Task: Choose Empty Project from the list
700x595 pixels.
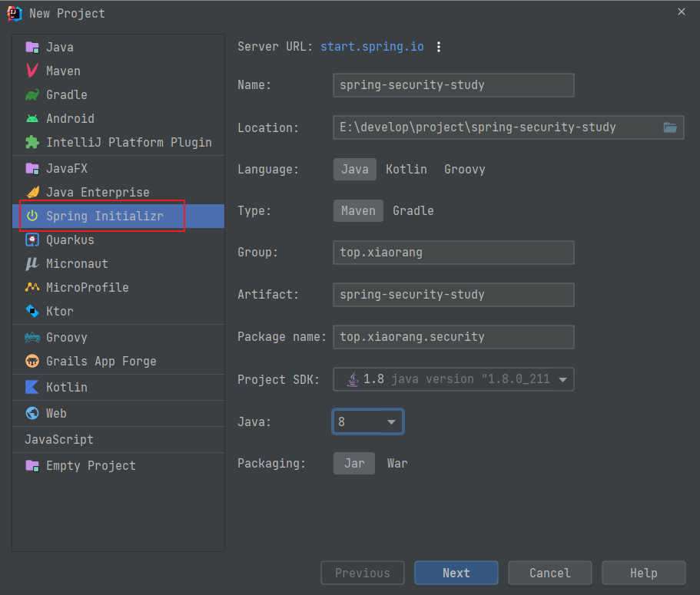Action: point(90,465)
